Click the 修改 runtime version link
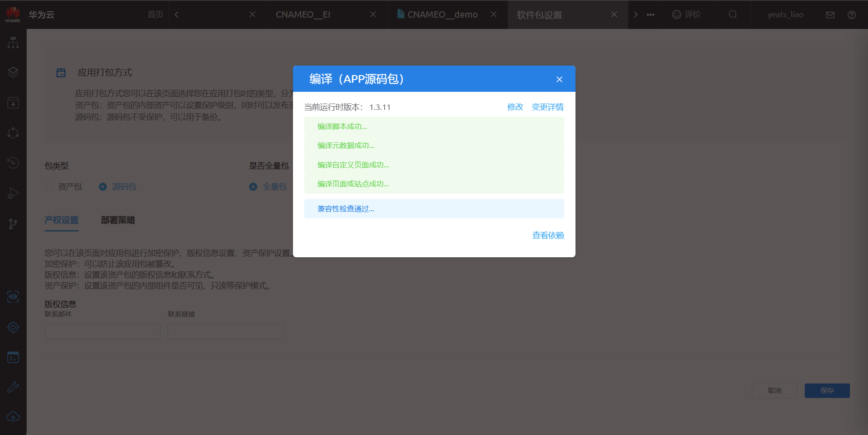Image resolution: width=868 pixels, height=435 pixels. (515, 107)
